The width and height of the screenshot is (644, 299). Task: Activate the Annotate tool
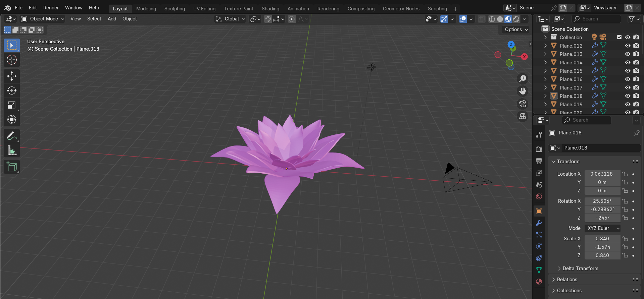coord(12,136)
